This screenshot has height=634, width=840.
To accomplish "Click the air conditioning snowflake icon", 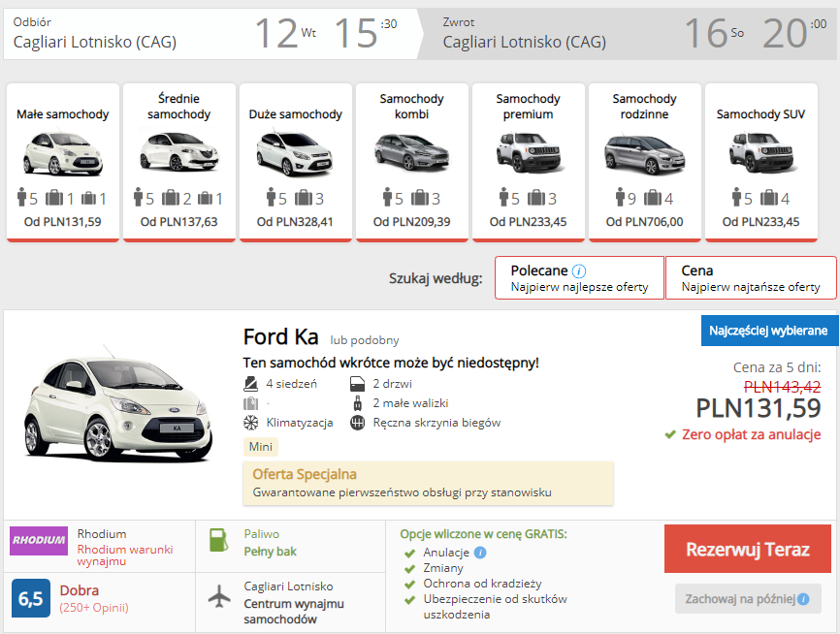I will tap(249, 423).
